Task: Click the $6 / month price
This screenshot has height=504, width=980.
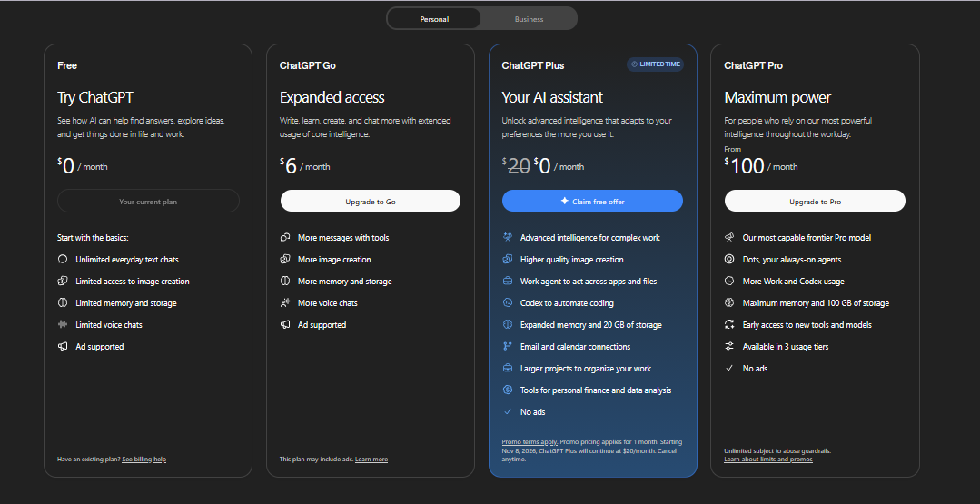Action: pos(305,166)
